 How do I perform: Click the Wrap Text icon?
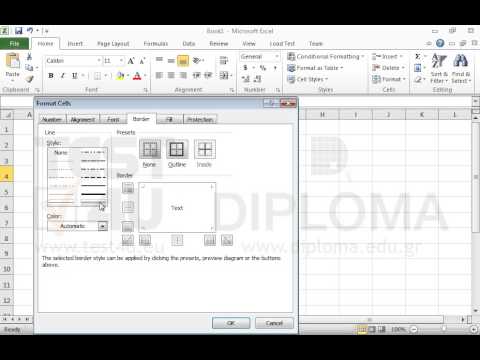pos(224,61)
